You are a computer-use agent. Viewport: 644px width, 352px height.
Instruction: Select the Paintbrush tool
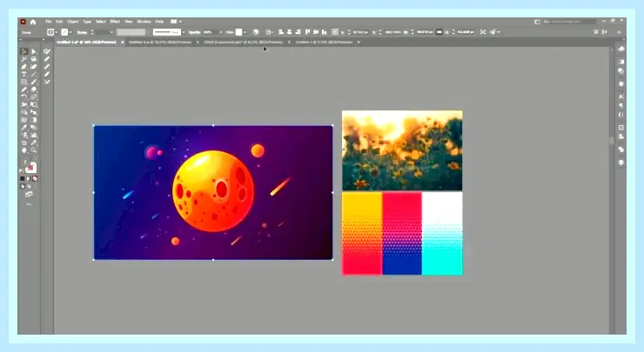34,82
